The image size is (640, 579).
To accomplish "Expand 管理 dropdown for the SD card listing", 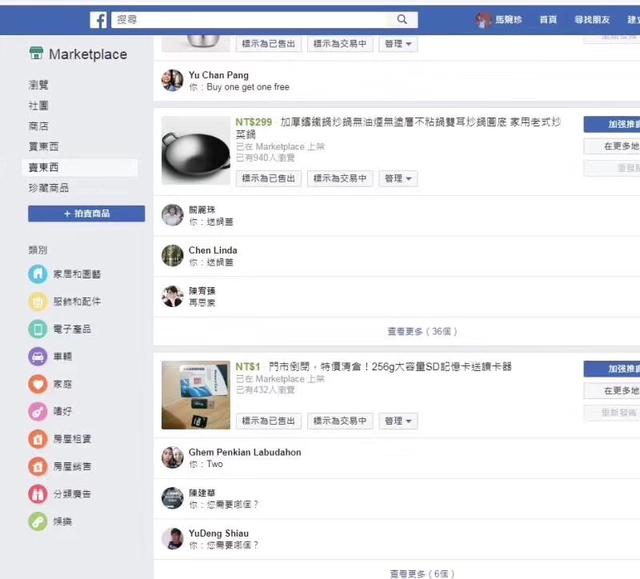I will pyautogui.click(x=398, y=421).
